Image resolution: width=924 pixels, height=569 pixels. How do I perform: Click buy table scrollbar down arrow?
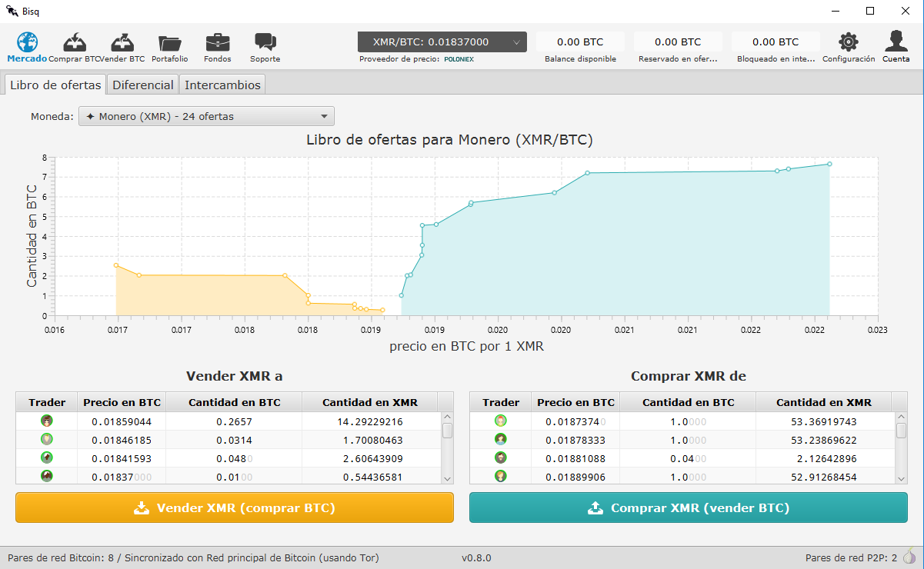click(901, 478)
